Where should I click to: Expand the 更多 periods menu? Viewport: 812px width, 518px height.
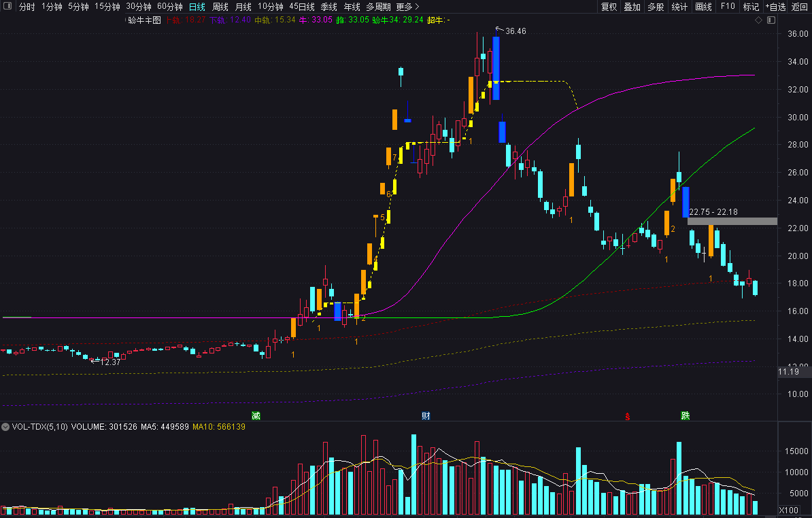407,7
